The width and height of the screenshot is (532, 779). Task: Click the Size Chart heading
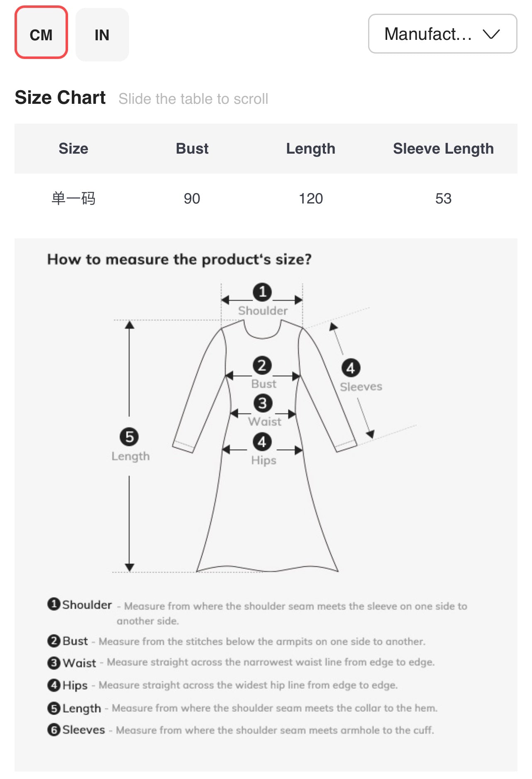click(x=60, y=98)
